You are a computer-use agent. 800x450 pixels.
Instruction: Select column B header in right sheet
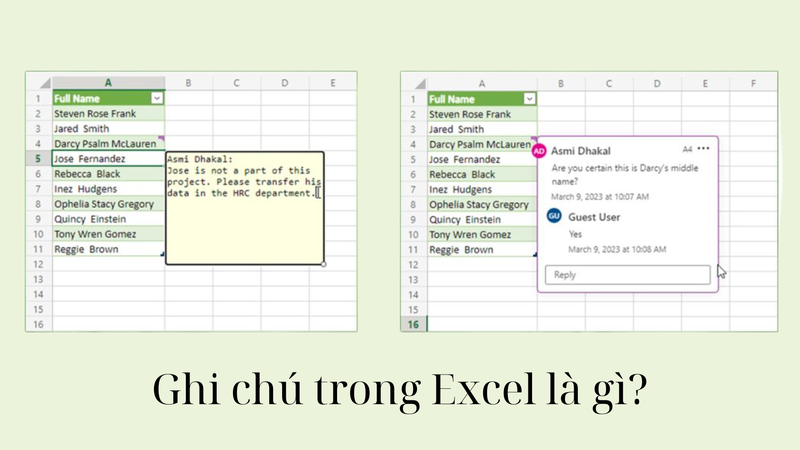pos(561,83)
